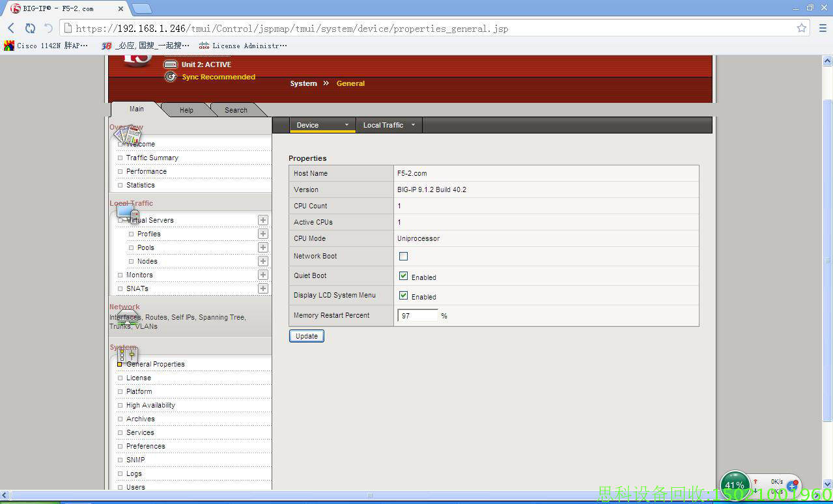This screenshot has width=833, height=504.
Task: Click the General breadcrumb text
Action: coord(350,83)
